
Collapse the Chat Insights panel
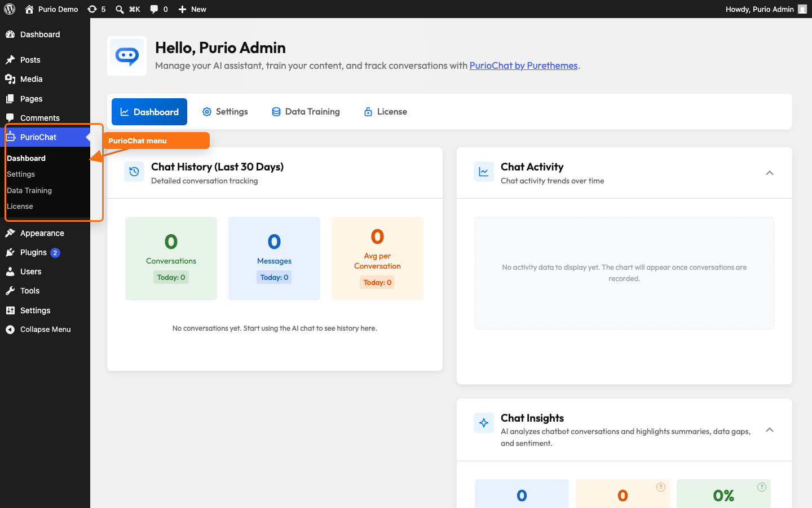770,430
